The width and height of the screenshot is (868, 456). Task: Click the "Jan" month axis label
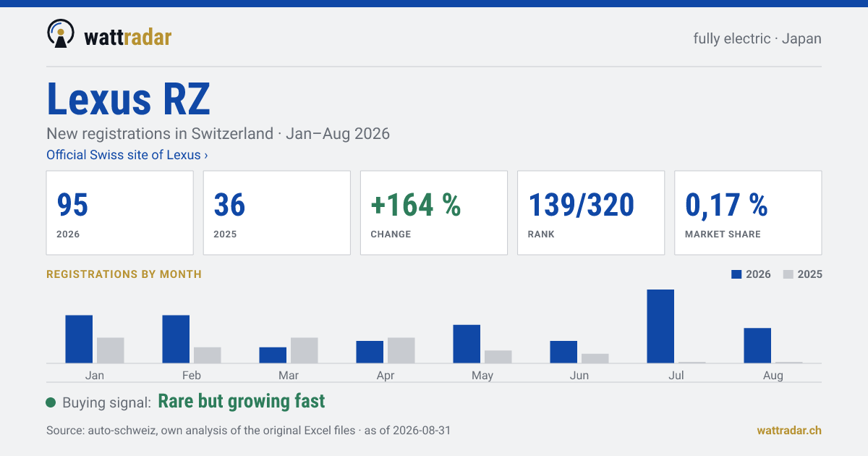[95, 376]
